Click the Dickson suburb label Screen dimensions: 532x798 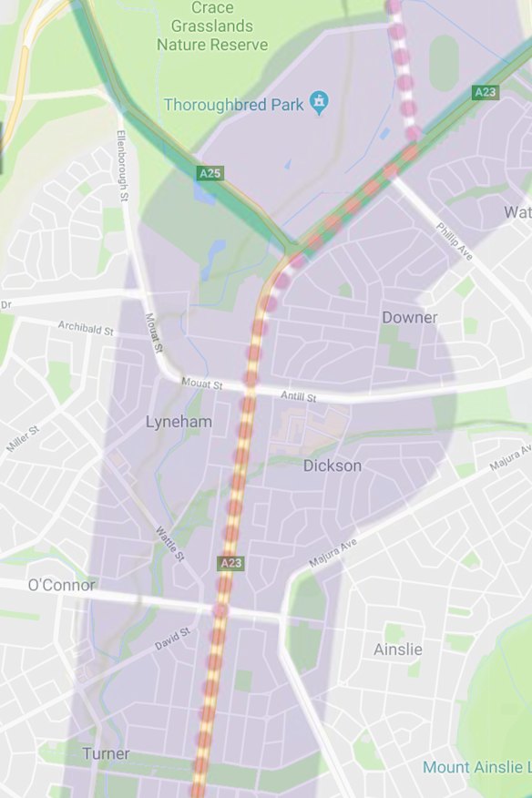click(332, 465)
